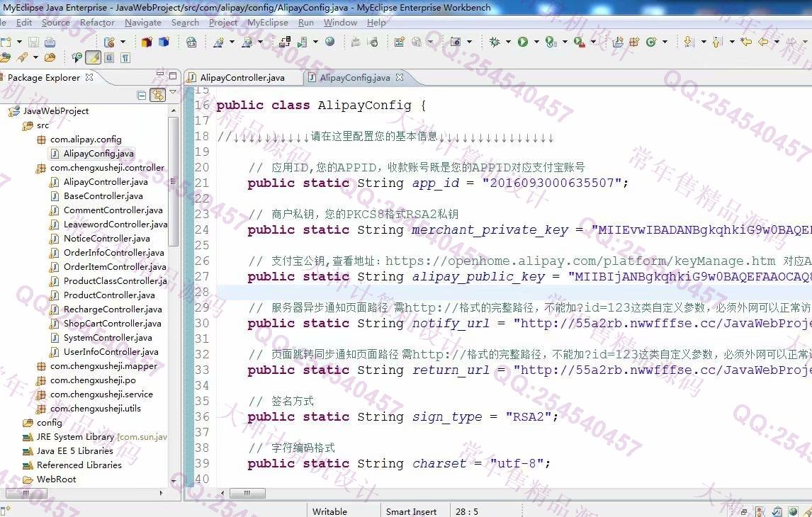The height and width of the screenshot is (517, 812).
Task: Toggle Block Selection Mode button
Action: click(109, 57)
